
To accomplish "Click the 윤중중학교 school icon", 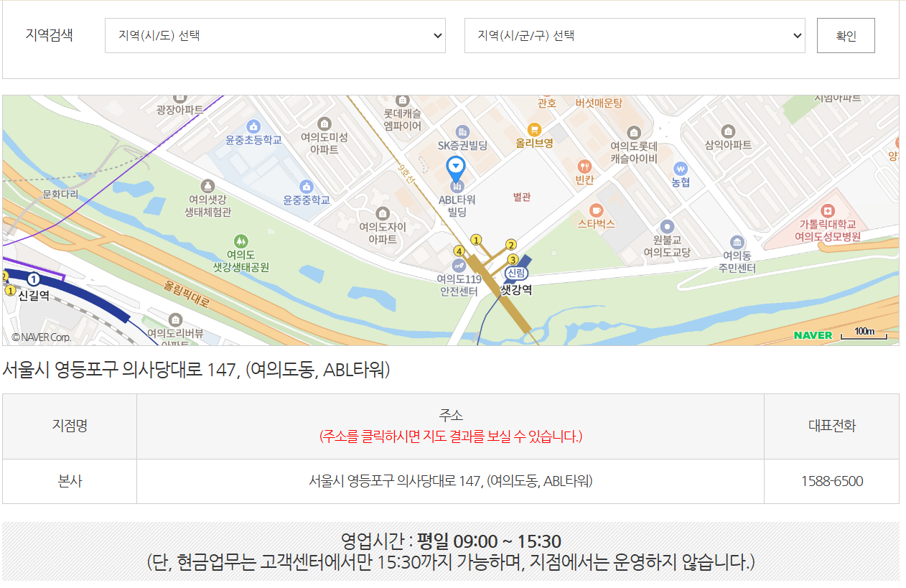I will 307,187.
